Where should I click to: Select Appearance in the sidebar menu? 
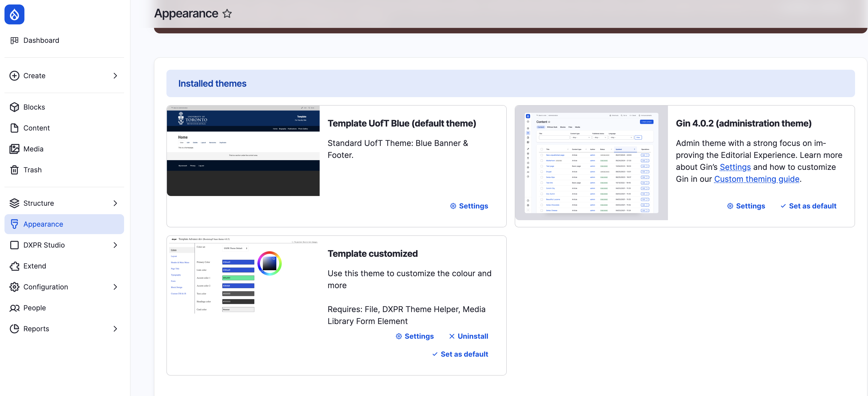(43, 224)
